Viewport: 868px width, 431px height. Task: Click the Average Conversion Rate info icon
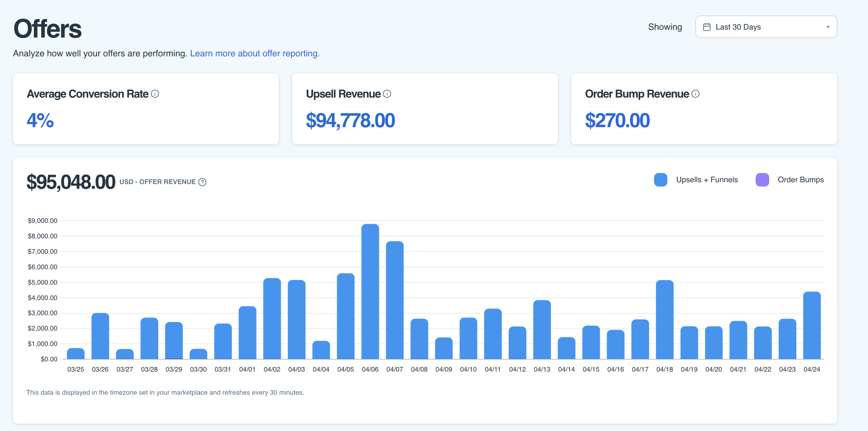(x=155, y=94)
